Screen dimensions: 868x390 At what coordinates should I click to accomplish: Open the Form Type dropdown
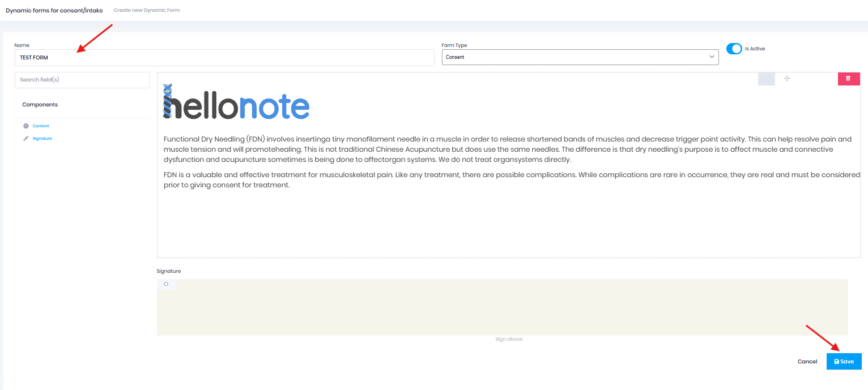[712, 57]
